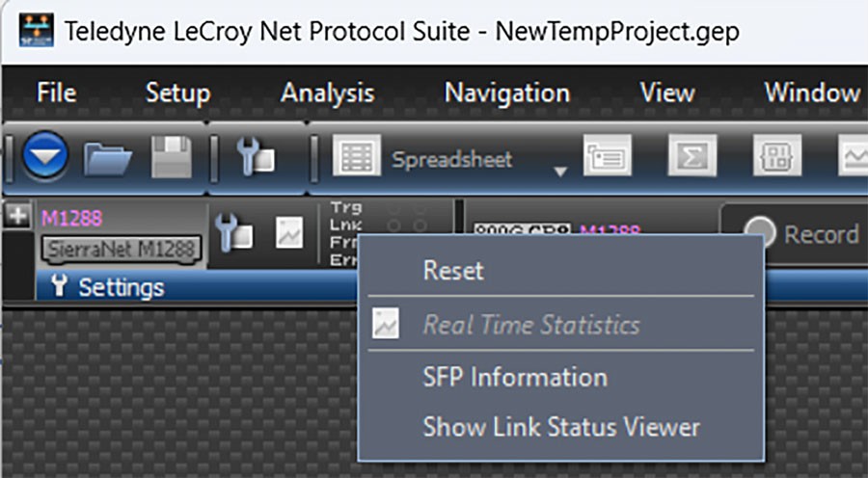Viewport: 868px width, 478px height.
Task: Select the SierraNet M1288 device label
Action: coord(122,250)
